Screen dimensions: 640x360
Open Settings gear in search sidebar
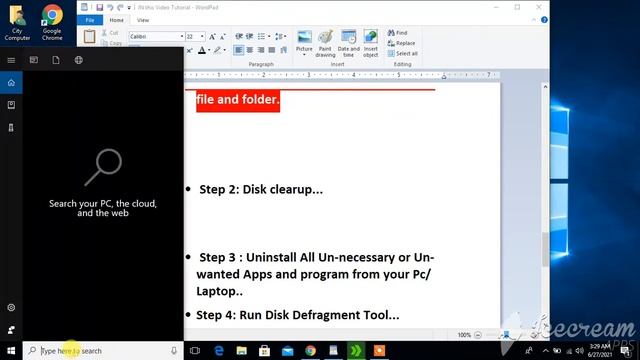[x=11, y=307]
